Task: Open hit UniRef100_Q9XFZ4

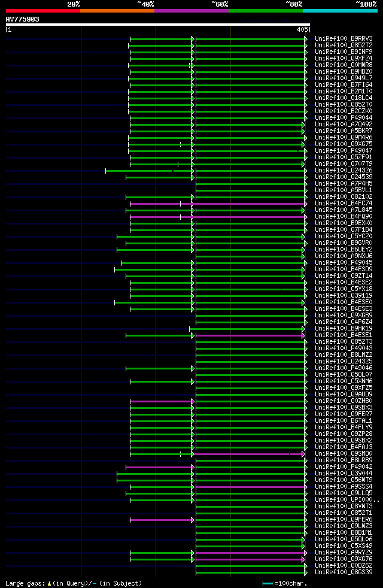Action: pos(344,59)
